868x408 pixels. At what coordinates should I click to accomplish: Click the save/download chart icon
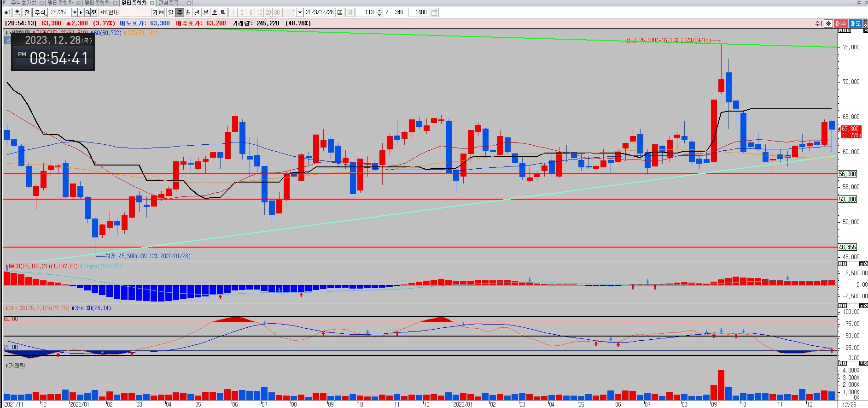click(17, 12)
